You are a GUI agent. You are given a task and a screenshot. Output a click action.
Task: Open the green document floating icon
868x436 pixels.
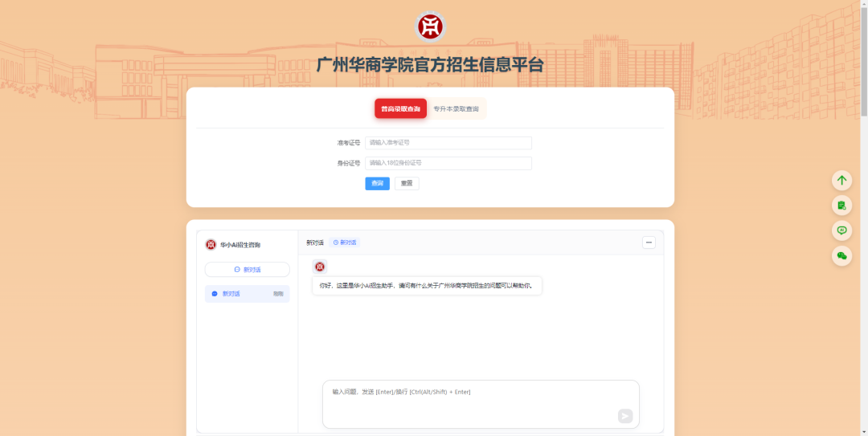coord(841,206)
